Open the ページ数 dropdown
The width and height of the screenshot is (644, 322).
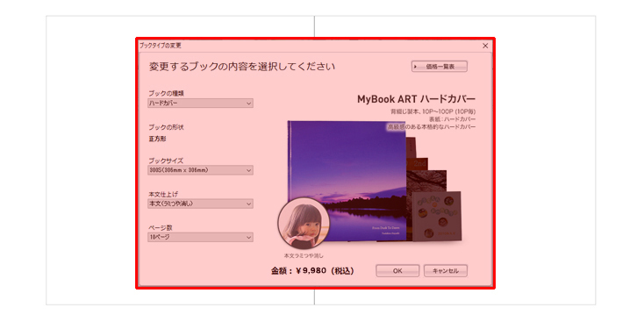coord(200,238)
